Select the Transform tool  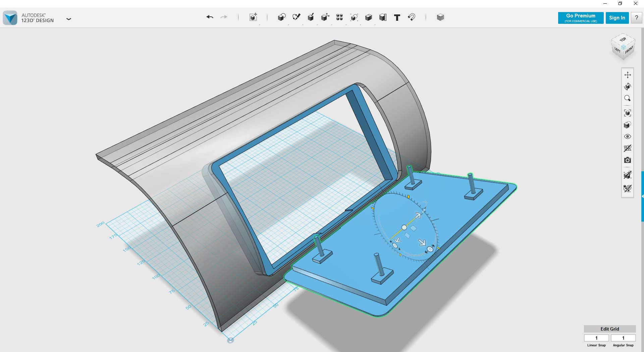(x=325, y=17)
